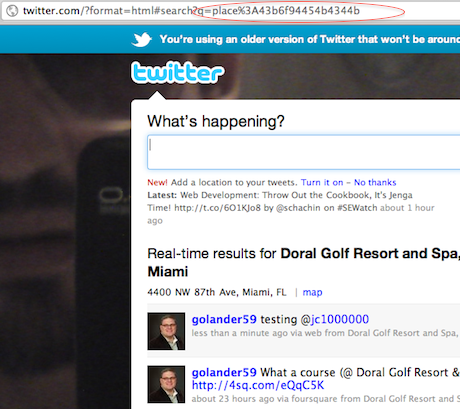Open @jc1000000 mention link
The image size is (460, 409).
click(340, 319)
